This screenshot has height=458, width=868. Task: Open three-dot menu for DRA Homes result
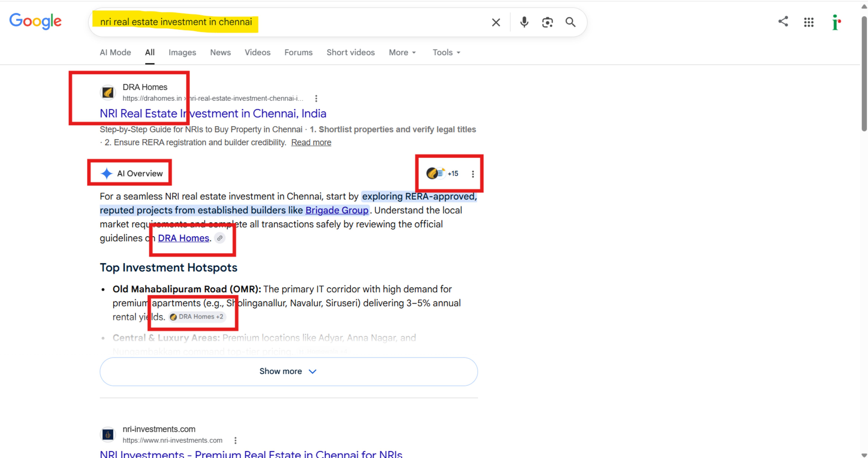(316, 98)
